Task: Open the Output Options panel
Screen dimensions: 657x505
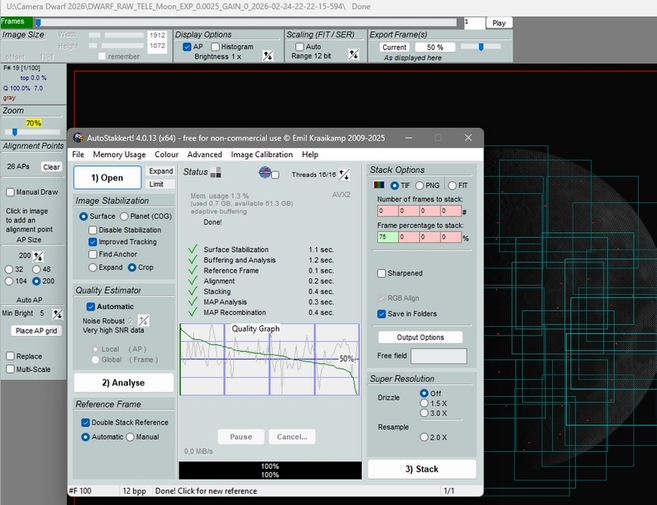Action: pyautogui.click(x=420, y=337)
